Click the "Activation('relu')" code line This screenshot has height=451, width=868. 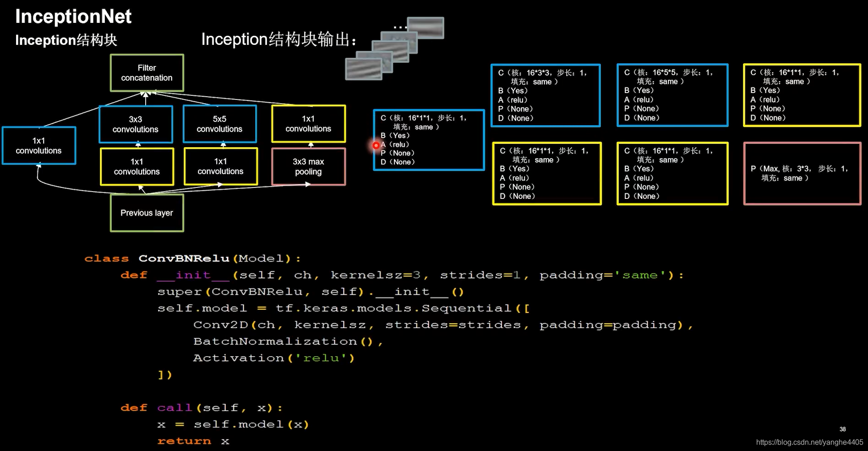pyautogui.click(x=274, y=358)
